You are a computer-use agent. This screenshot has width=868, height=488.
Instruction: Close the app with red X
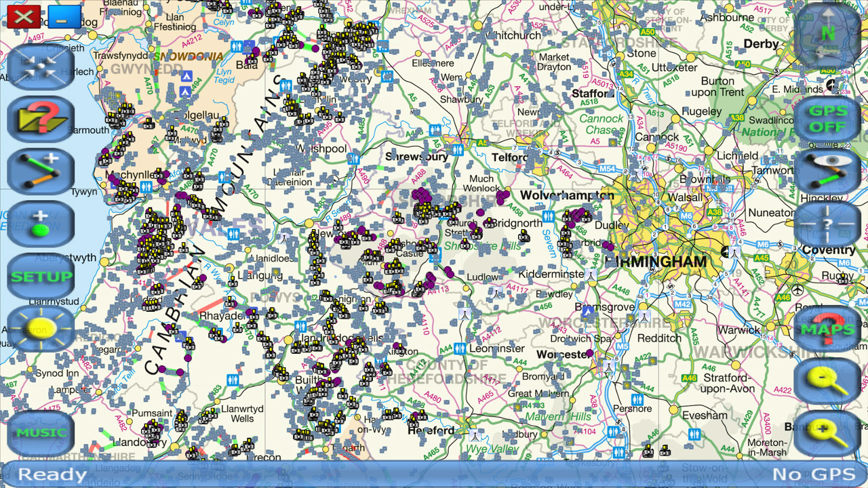[x=24, y=16]
